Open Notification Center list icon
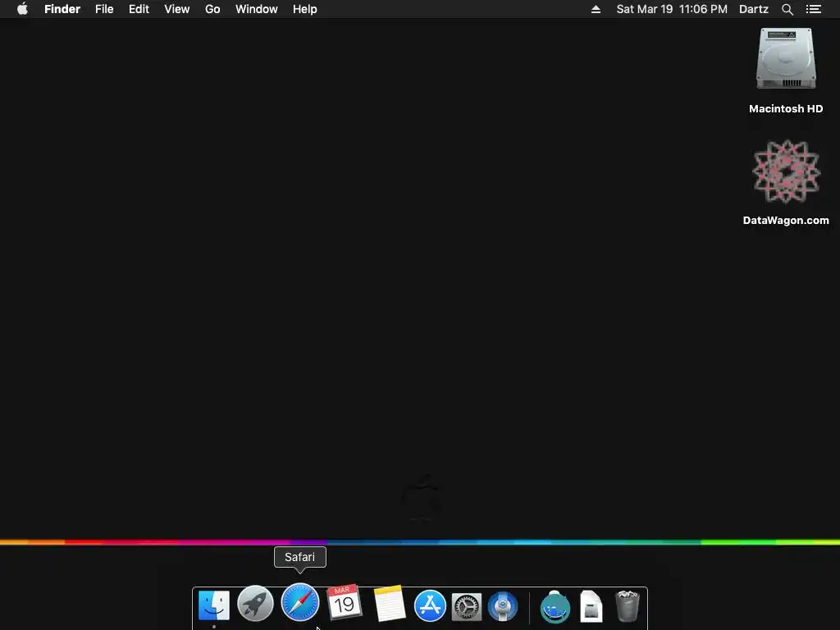This screenshot has height=630, width=840. (x=814, y=9)
